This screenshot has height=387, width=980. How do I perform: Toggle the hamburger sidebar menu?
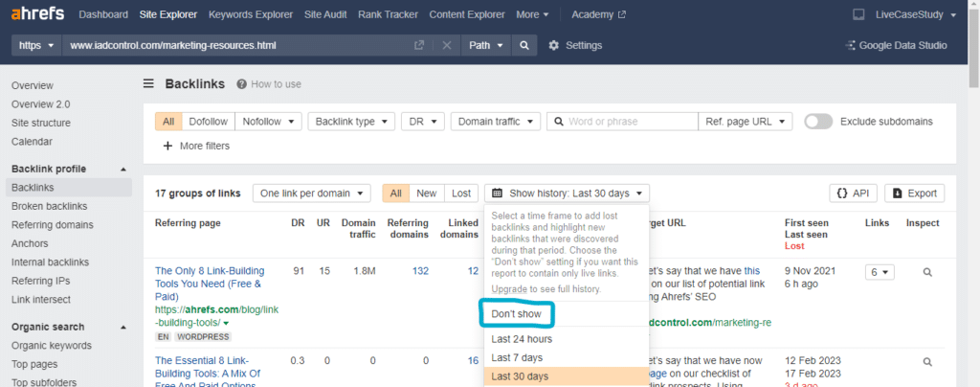tap(148, 83)
